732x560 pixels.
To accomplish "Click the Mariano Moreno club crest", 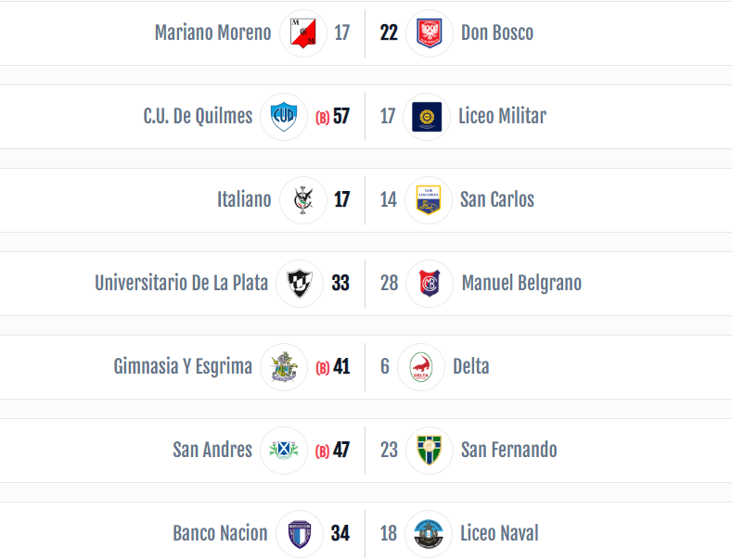I will [303, 33].
